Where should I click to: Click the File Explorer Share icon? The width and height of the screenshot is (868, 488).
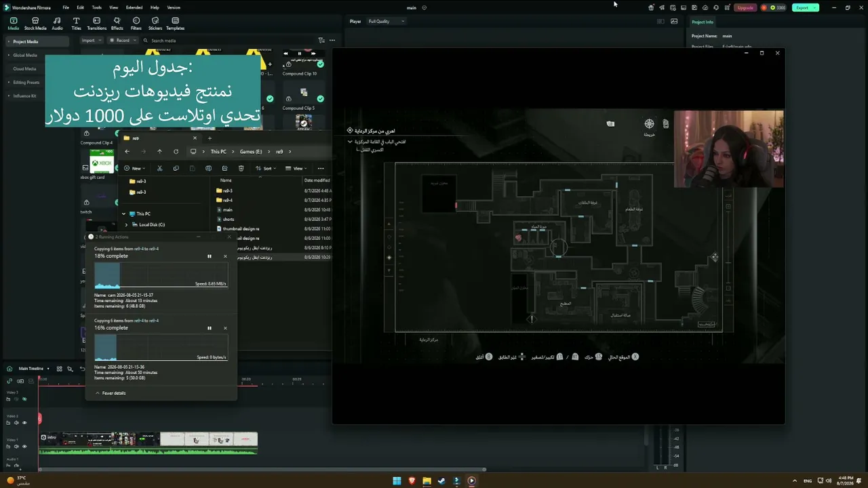click(224, 168)
